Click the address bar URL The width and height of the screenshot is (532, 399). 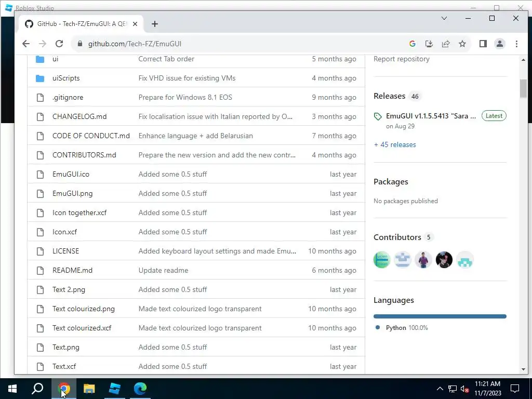click(x=135, y=44)
